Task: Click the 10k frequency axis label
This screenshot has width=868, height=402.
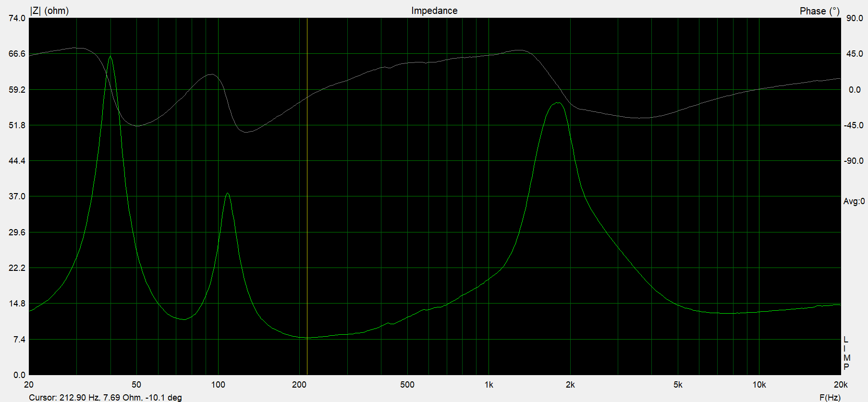Action: [759, 385]
